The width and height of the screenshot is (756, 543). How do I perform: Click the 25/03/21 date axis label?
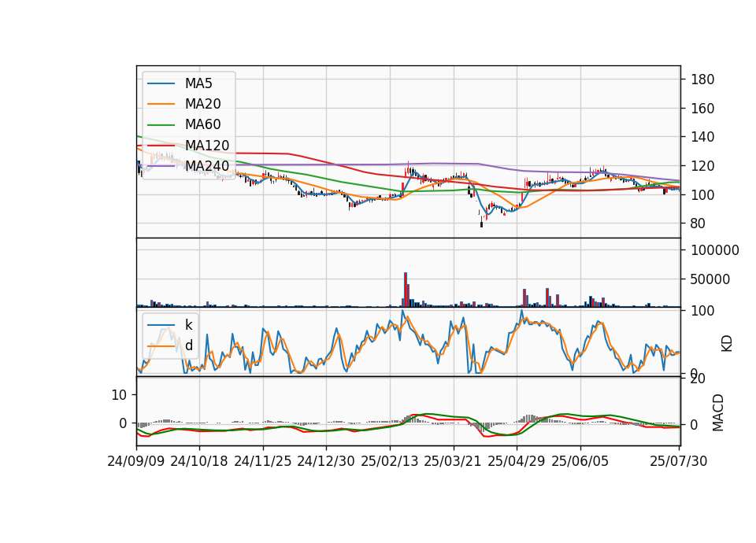click(x=453, y=461)
